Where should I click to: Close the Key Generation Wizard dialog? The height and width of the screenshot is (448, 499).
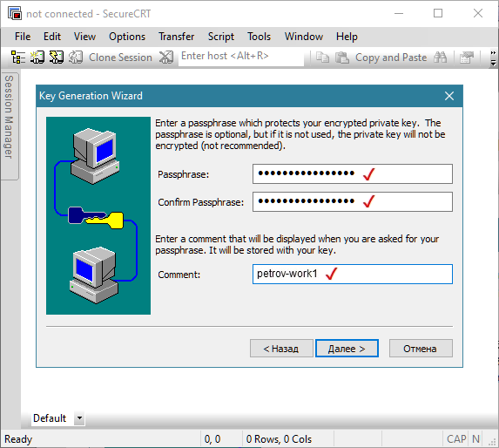(449, 96)
